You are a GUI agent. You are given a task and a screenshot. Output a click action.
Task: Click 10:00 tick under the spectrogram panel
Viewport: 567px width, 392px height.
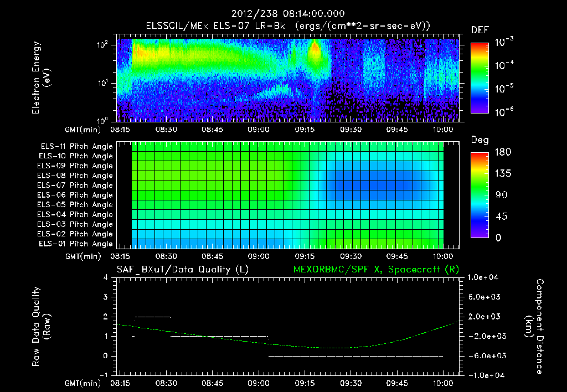tap(443, 130)
